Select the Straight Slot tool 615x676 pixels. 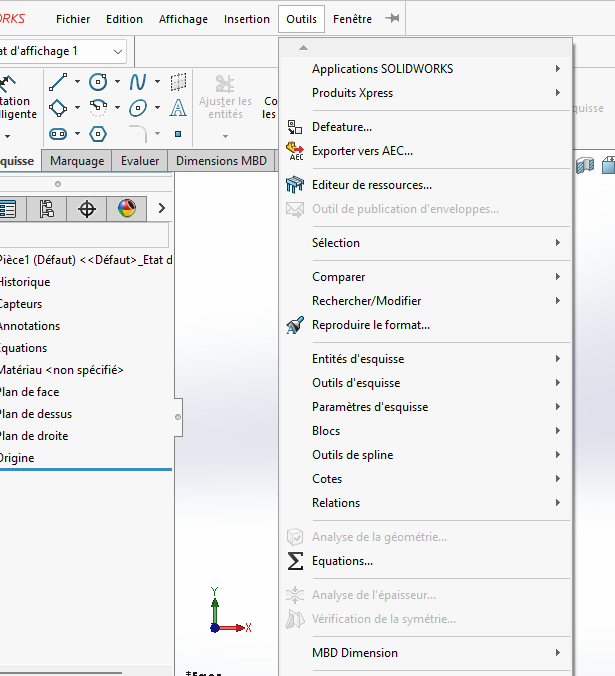coord(58,133)
